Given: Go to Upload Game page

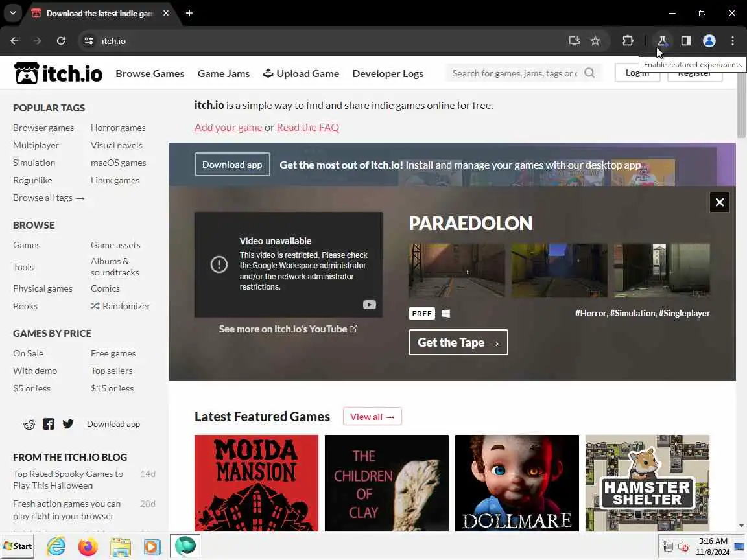Looking at the screenshot, I should [301, 73].
